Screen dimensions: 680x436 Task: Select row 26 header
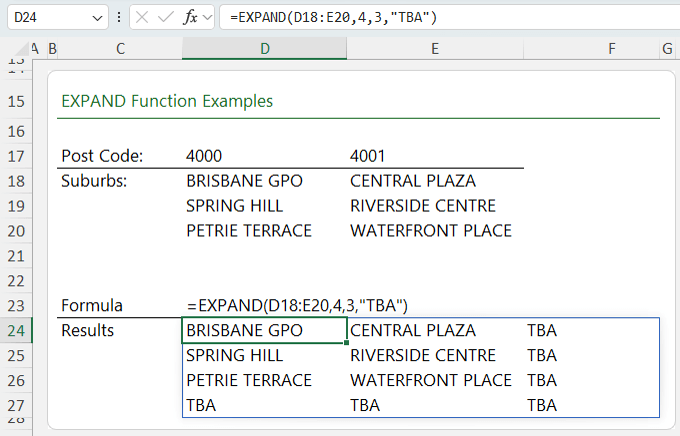click(16, 380)
